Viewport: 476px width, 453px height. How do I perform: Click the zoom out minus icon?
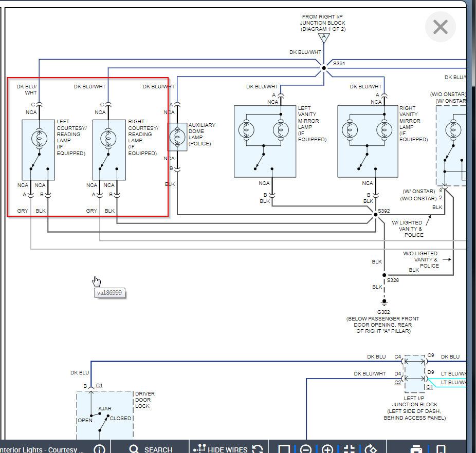[x=305, y=449]
